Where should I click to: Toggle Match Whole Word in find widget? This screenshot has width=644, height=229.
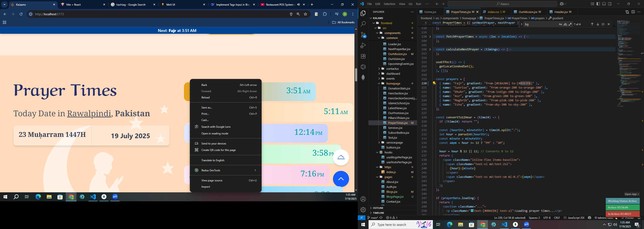565,24
